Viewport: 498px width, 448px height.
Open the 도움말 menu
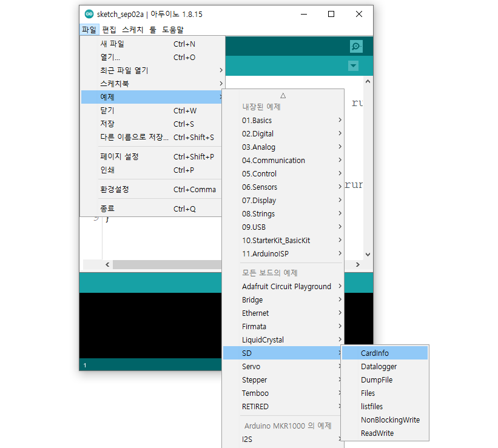pyautogui.click(x=173, y=30)
